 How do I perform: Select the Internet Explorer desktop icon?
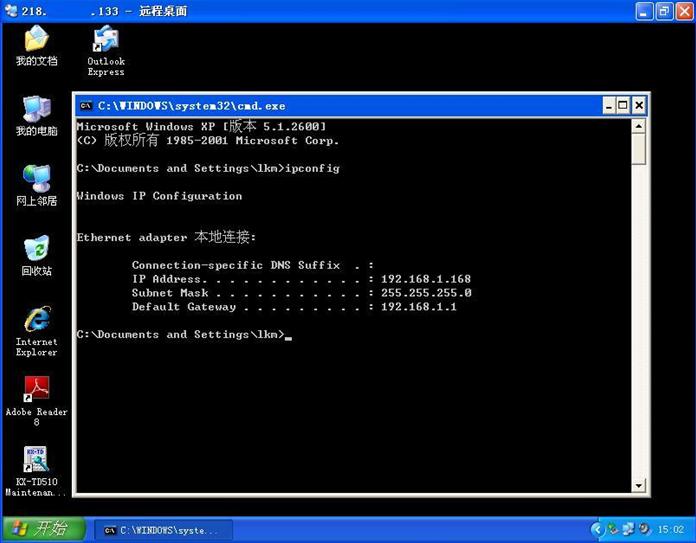[x=36, y=331]
